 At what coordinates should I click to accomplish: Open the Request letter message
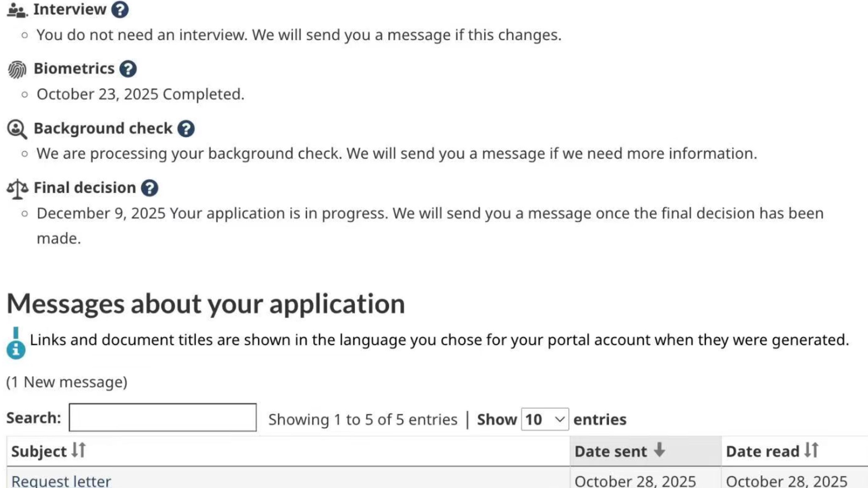click(61, 481)
